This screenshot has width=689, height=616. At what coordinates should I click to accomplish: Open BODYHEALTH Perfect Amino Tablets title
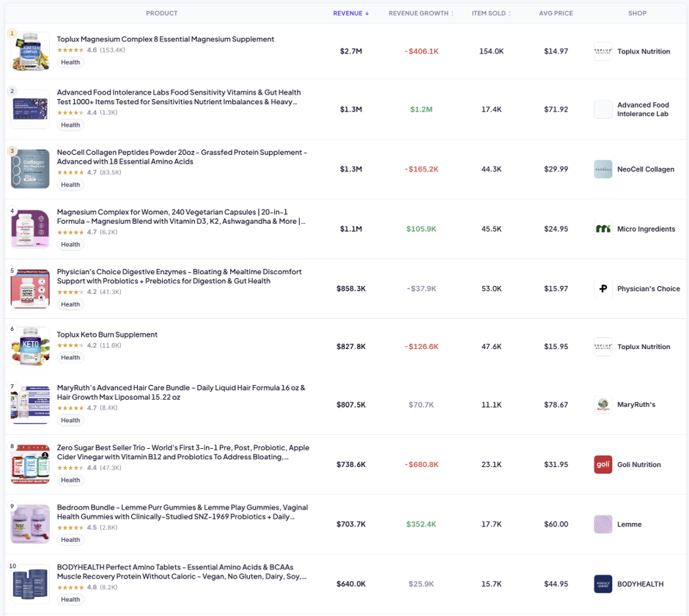(x=182, y=572)
